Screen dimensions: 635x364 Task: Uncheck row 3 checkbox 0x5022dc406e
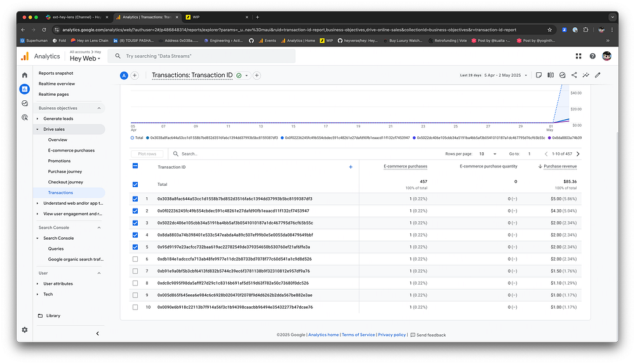coord(135,223)
